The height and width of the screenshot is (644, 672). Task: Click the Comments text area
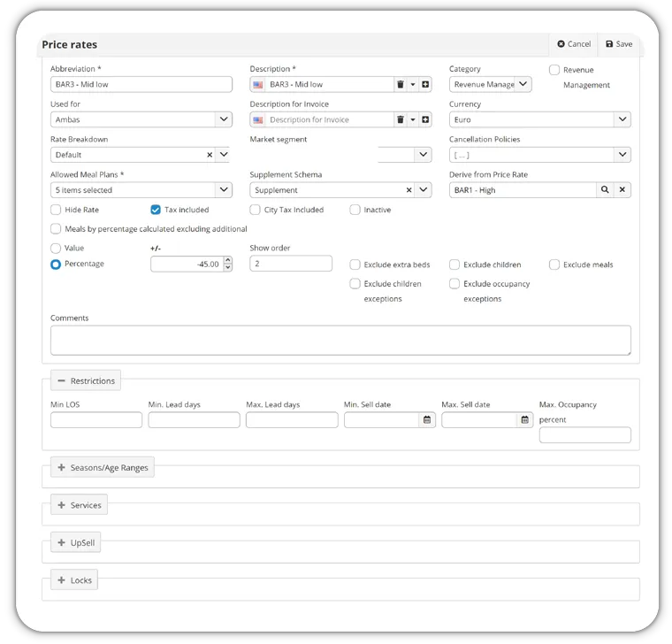tap(340, 341)
